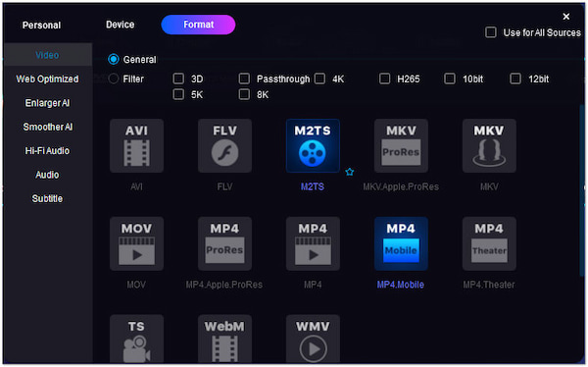588x367 pixels.
Task: Open the Smoother AI category
Action: (x=47, y=127)
